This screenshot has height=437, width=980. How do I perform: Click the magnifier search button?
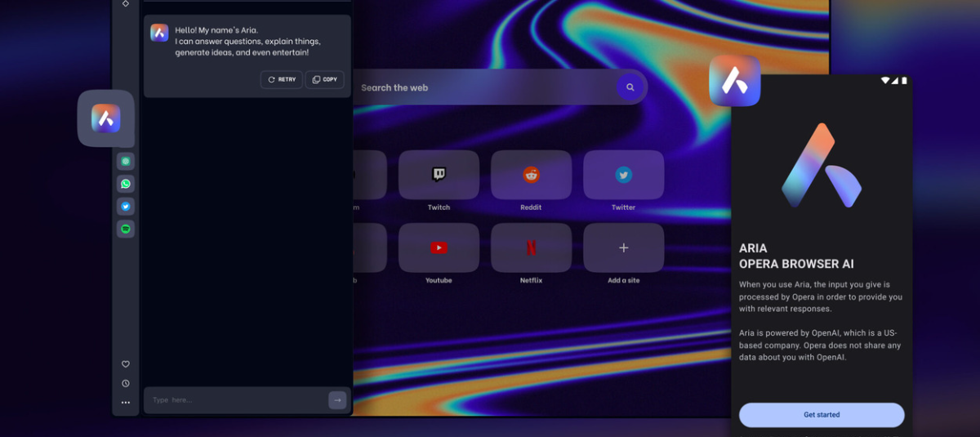coord(630,87)
